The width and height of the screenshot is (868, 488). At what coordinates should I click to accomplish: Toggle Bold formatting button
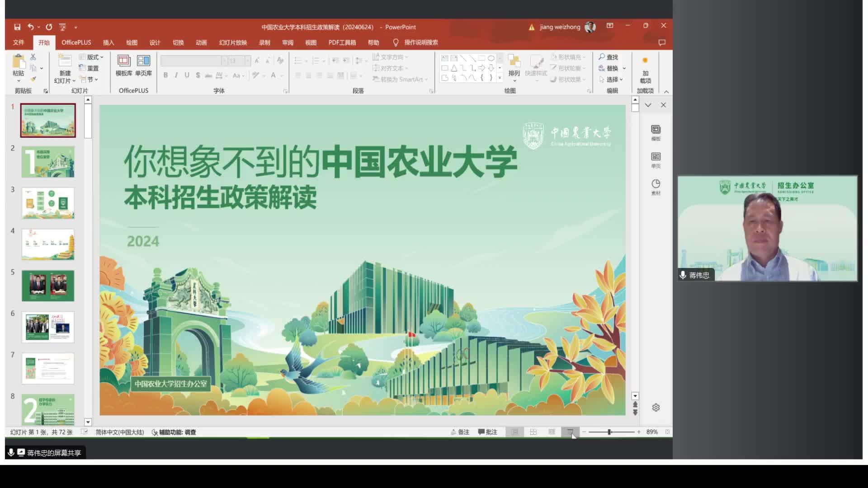(165, 75)
